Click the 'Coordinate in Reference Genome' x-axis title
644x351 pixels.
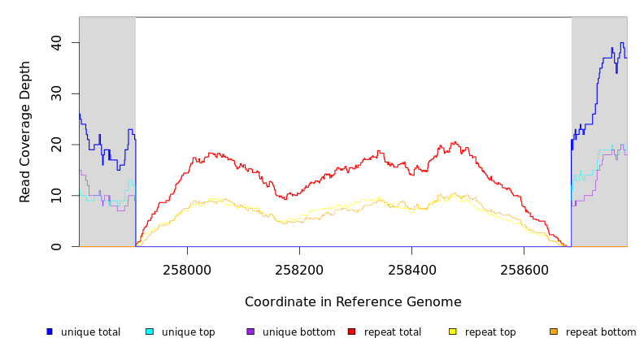pos(353,302)
